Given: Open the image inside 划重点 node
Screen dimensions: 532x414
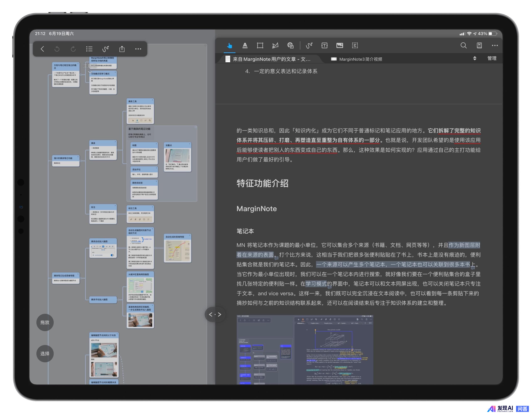Looking at the screenshot, I should [x=178, y=156].
